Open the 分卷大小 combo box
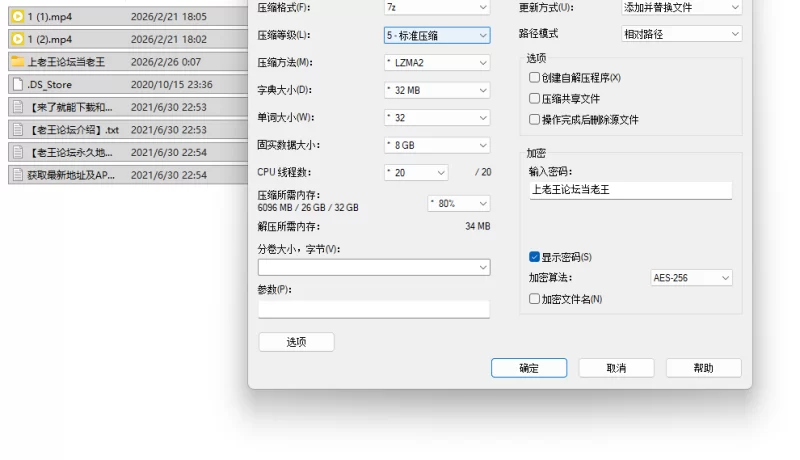The image size is (800, 460). click(374, 267)
